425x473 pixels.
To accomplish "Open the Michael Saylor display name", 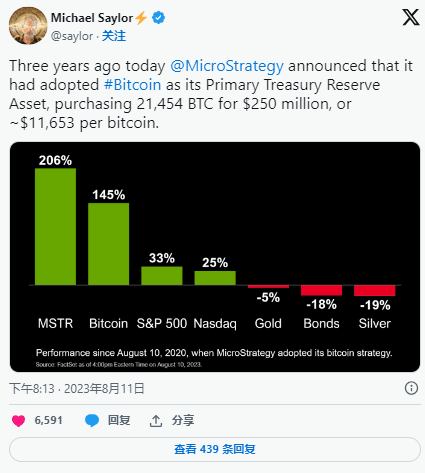I will pos(92,18).
